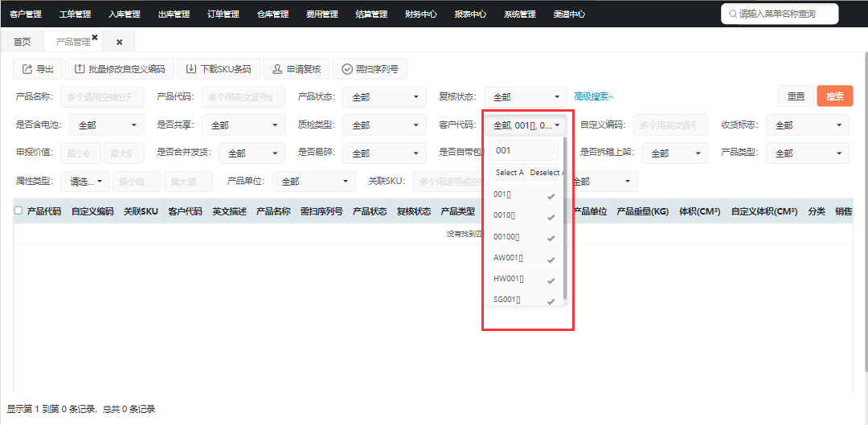The image size is (868, 425).
Task: Open the 复核状态 dropdown
Action: [526, 97]
